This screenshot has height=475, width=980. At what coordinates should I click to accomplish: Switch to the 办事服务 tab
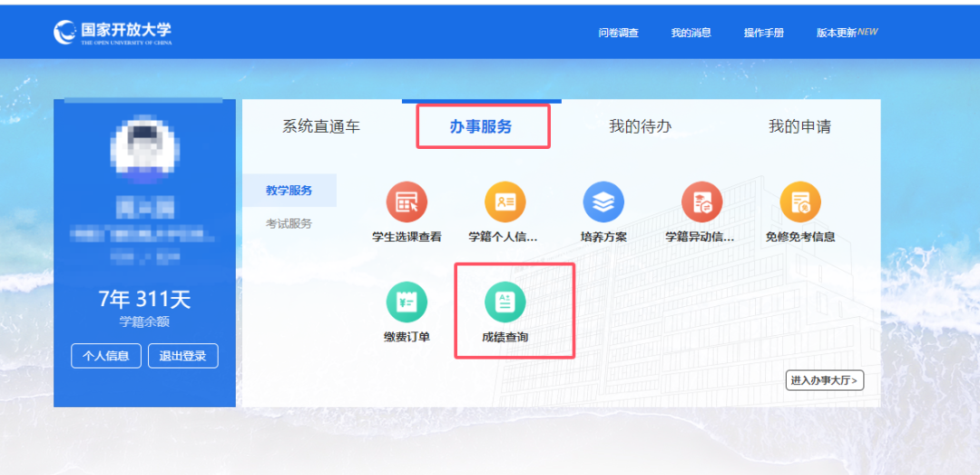tap(481, 127)
